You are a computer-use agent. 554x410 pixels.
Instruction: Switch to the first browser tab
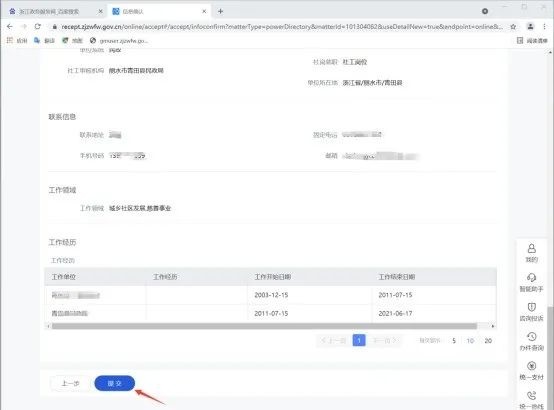click(54, 11)
